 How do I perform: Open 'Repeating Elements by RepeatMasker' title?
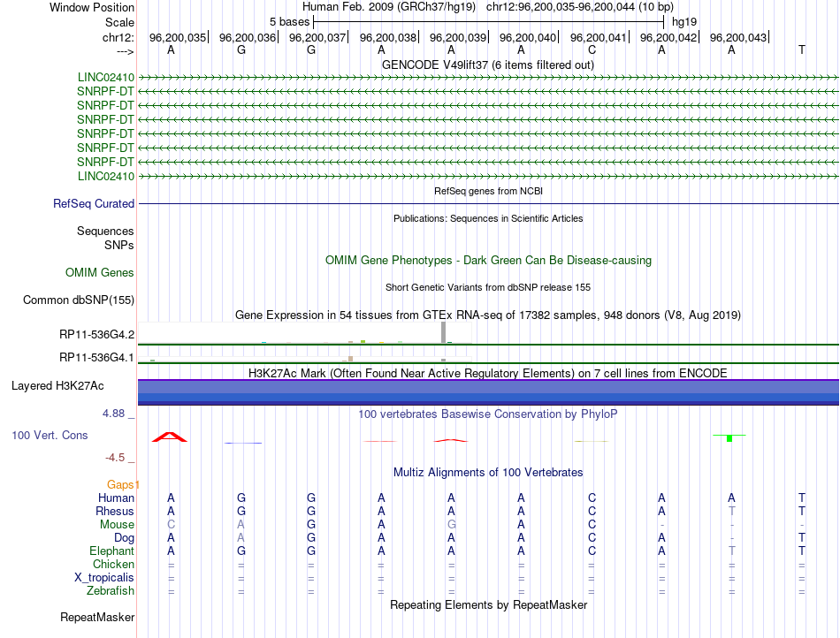(x=488, y=604)
